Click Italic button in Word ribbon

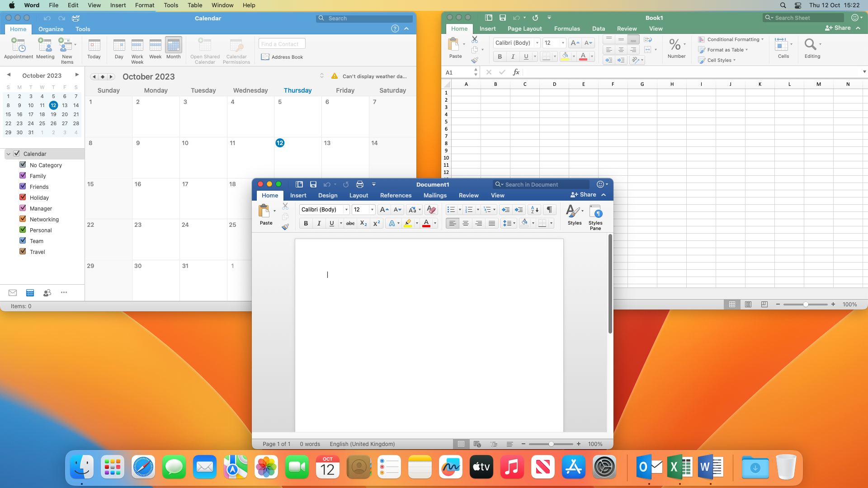[319, 223]
